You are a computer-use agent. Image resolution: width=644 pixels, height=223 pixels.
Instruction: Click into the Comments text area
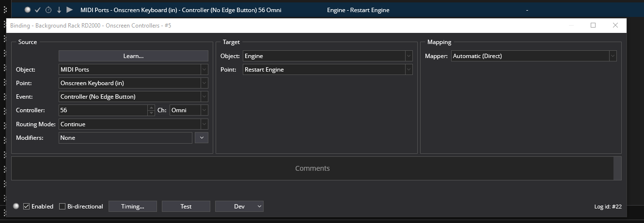point(312,168)
